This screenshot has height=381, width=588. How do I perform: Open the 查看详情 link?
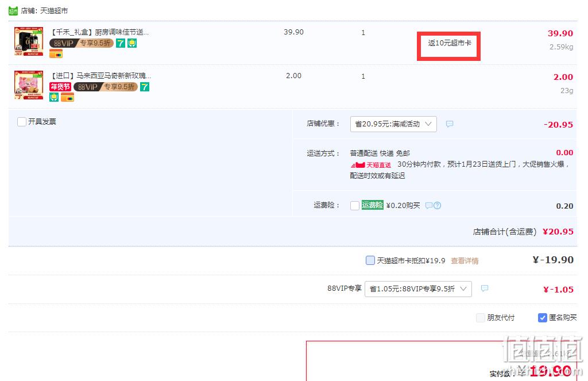pos(465,260)
